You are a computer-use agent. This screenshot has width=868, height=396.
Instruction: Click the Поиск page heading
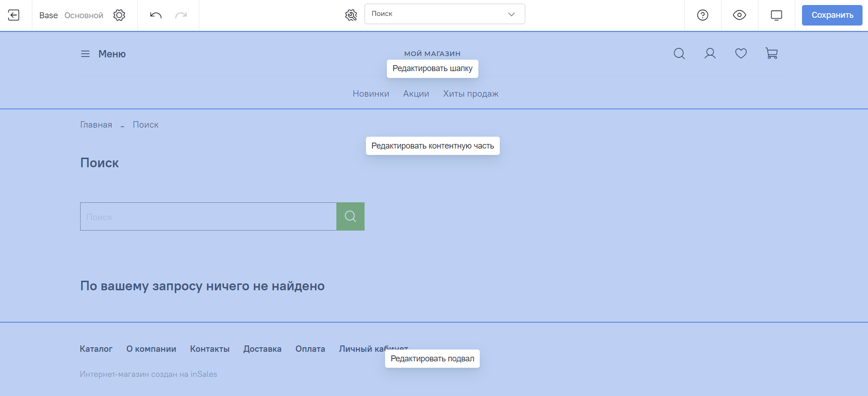[x=99, y=163]
